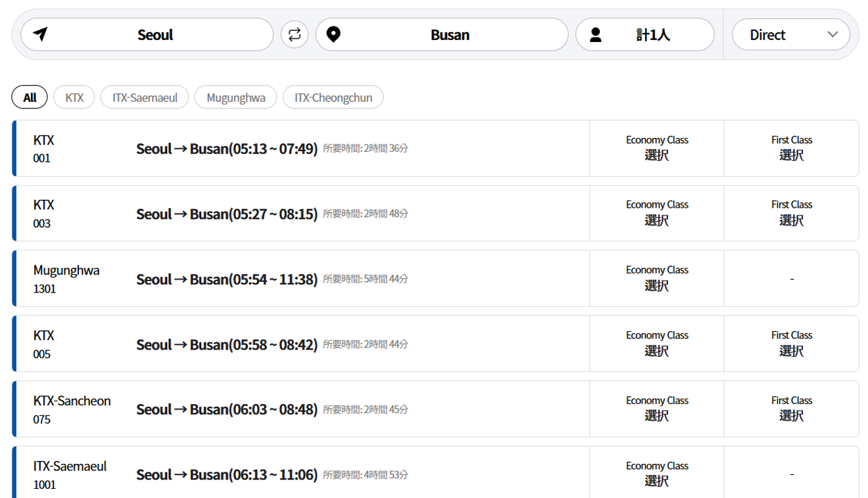Filter trains by ITX-Cheongchun
Viewport: 868px width, 498px height.
[333, 97]
